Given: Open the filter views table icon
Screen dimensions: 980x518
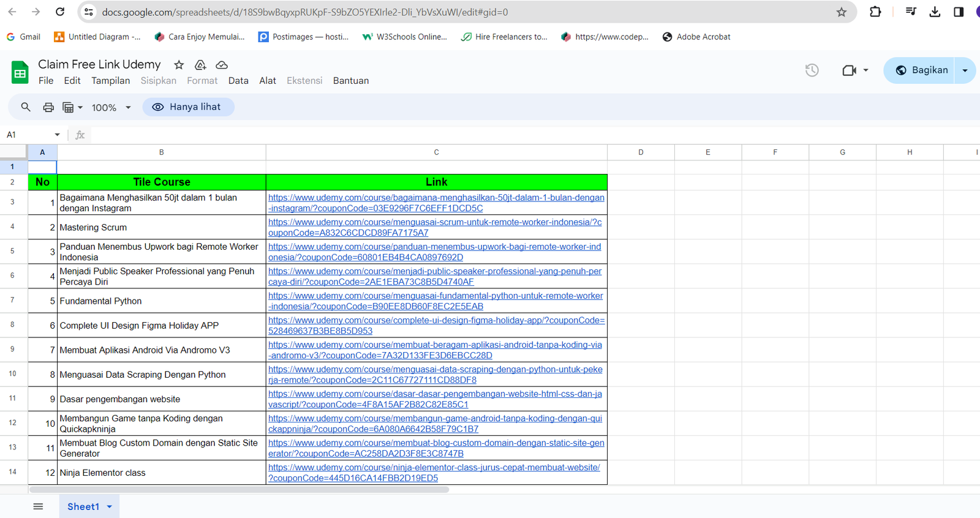Looking at the screenshot, I should click(x=68, y=107).
